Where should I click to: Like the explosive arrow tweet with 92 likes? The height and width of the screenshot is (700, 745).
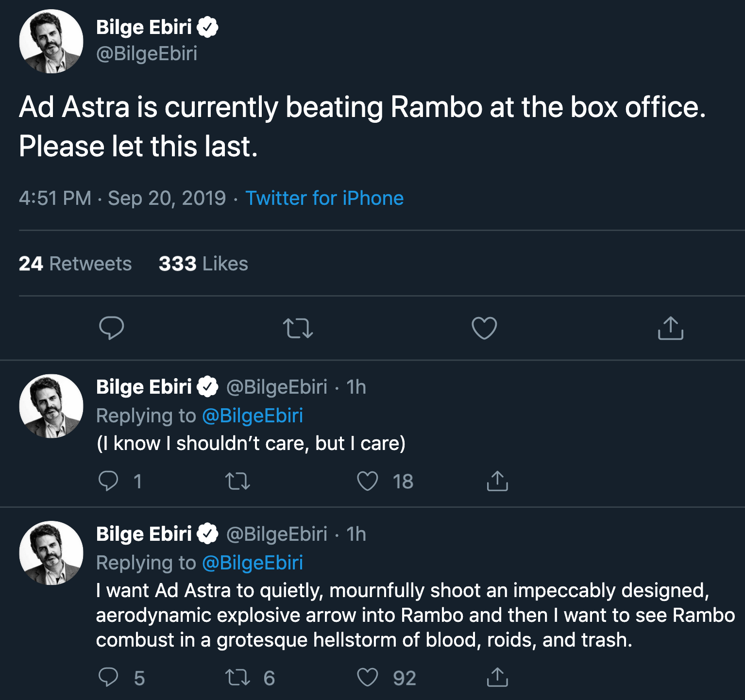coord(367,677)
